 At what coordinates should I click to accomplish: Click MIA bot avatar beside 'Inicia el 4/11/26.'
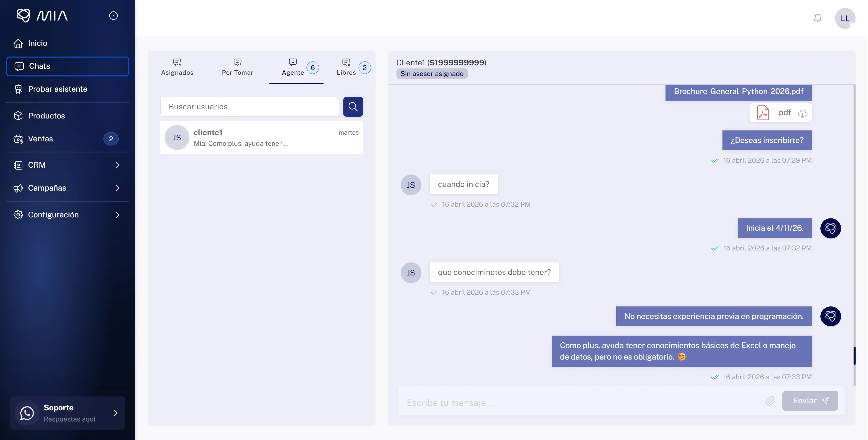[830, 228]
